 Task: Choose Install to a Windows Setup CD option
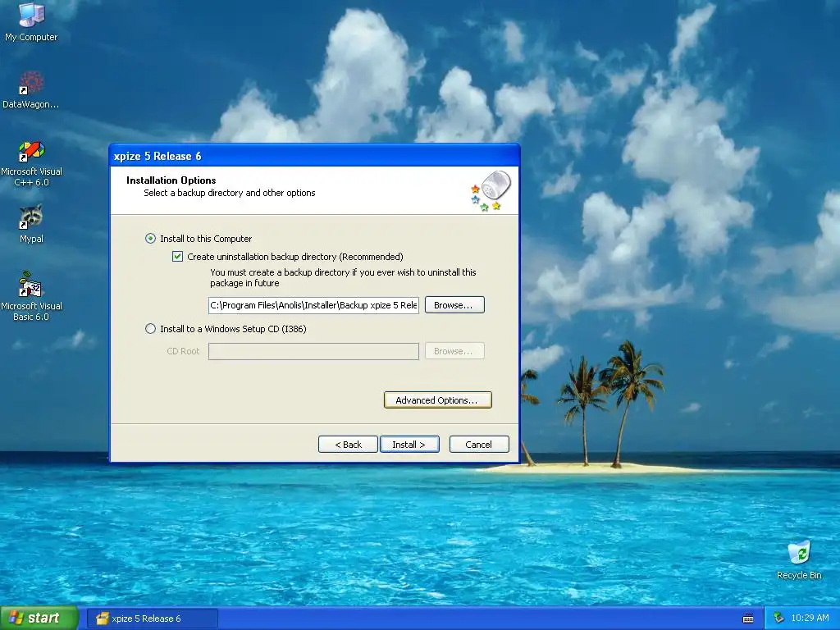(x=151, y=329)
